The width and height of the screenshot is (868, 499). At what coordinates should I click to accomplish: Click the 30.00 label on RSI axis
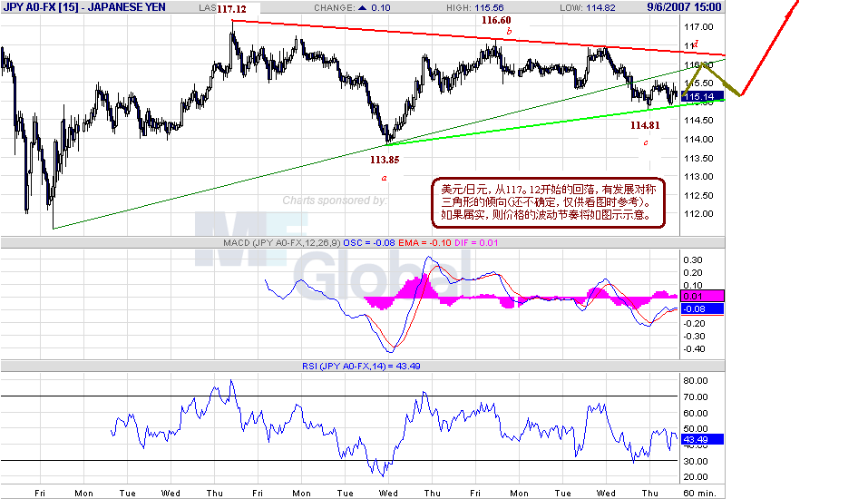(696, 461)
